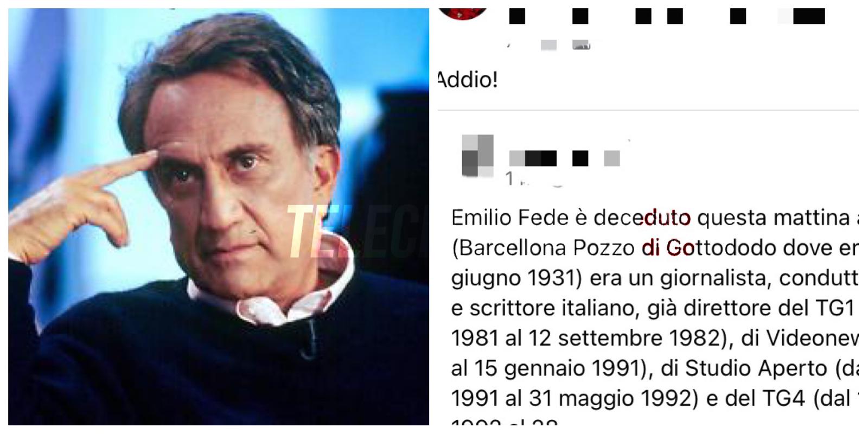Click the blacked-out poster name at top
This screenshot has width=868, height=434.
[x=667, y=16]
